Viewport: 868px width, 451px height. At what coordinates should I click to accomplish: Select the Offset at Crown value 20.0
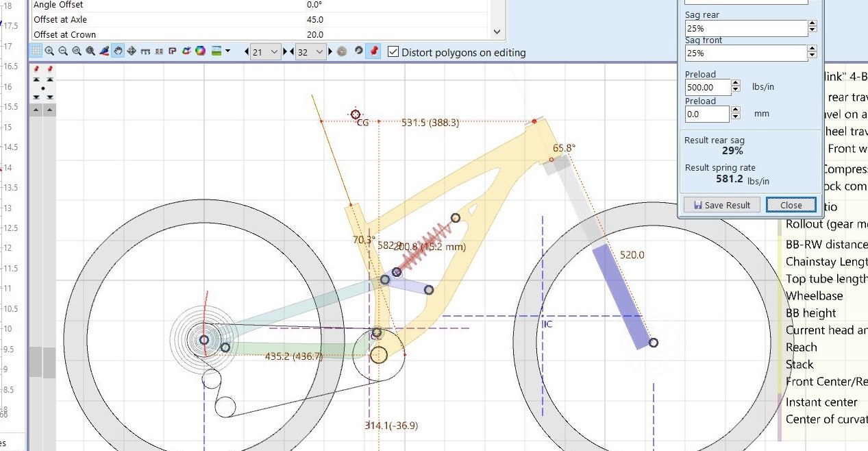[x=315, y=34]
